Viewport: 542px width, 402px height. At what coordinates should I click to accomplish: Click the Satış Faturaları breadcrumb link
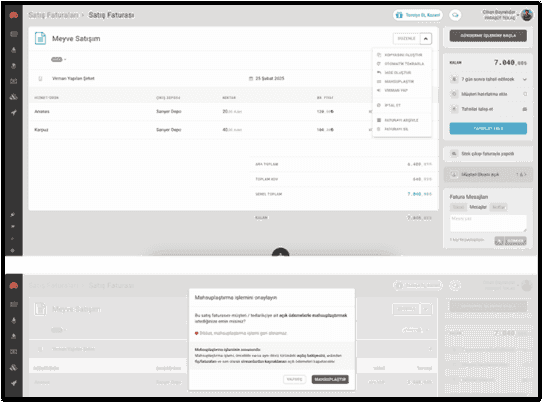tap(53, 15)
